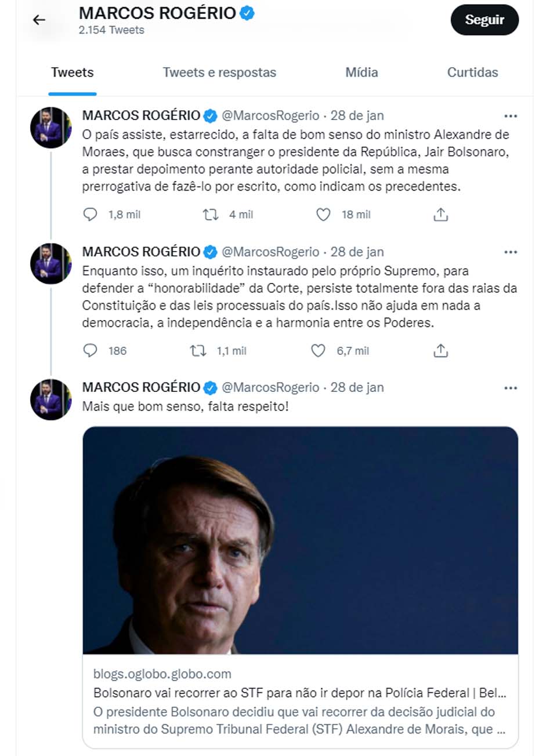Open the Mídia tab
Screen dimensions: 557x756
pyautogui.click(x=361, y=72)
